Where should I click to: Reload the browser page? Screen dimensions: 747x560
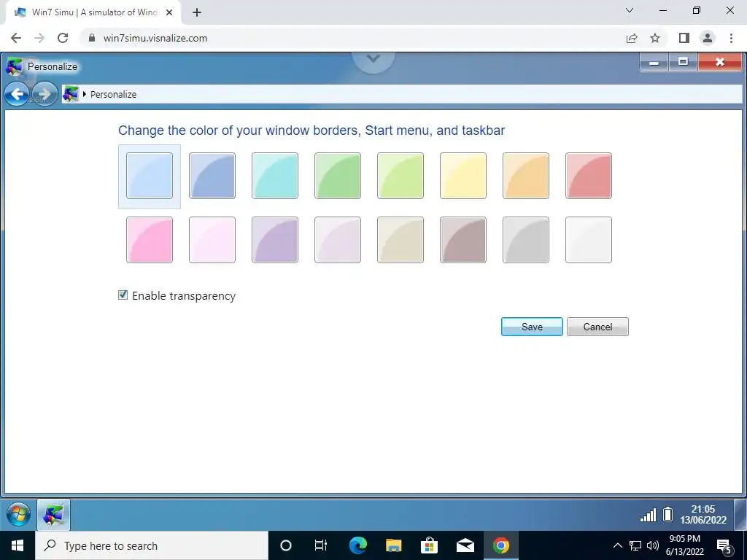click(63, 38)
